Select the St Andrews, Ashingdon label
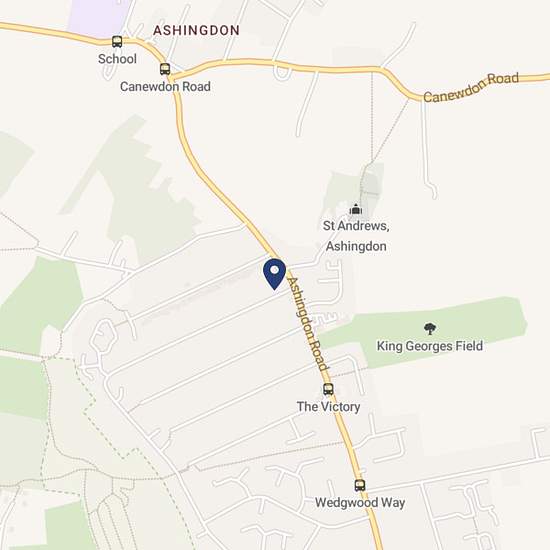Screen dimensions: 550x550 click(x=356, y=236)
